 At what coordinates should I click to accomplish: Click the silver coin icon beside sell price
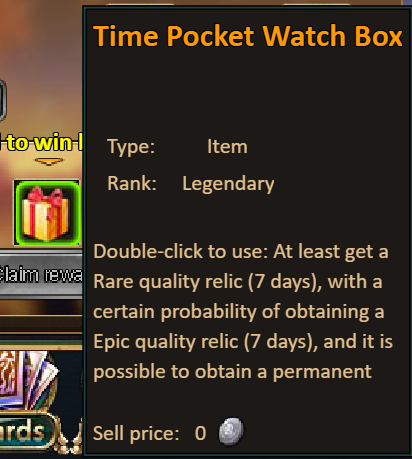tap(231, 432)
